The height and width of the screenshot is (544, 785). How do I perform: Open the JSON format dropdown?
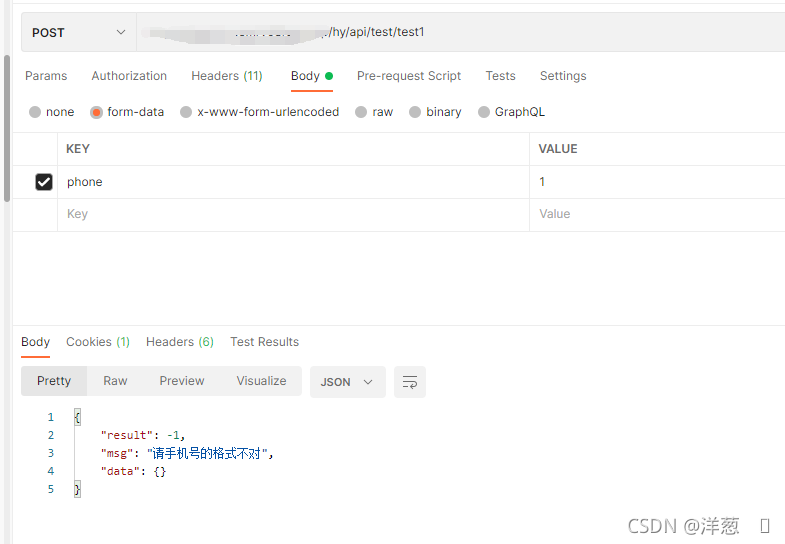(x=348, y=382)
